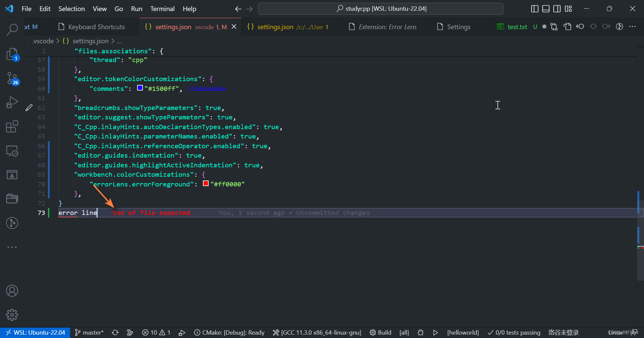Toggle the Secondary Side Bar visibility
The image size is (644, 338).
coord(557,9)
